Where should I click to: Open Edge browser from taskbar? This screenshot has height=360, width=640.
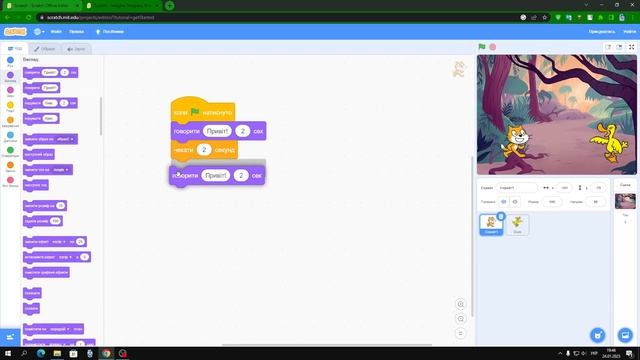click(x=41, y=353)
